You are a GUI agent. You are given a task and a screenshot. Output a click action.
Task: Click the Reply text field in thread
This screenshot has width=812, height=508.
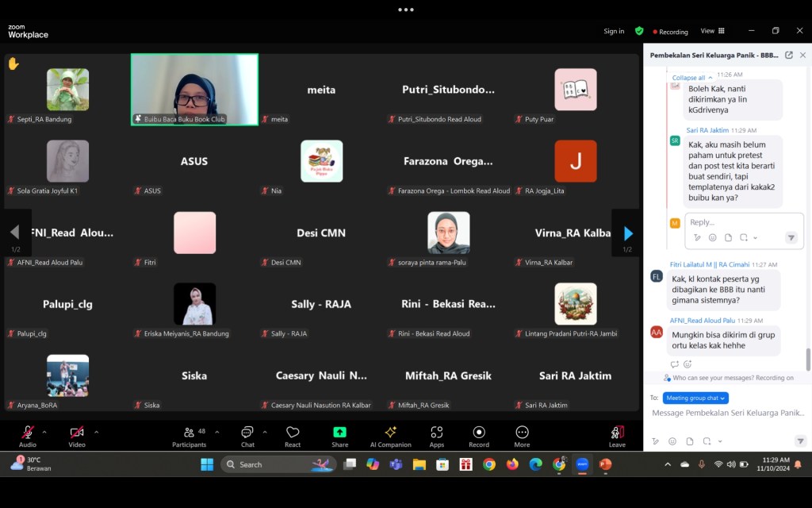pyautogui.click(x=731, y=222)
